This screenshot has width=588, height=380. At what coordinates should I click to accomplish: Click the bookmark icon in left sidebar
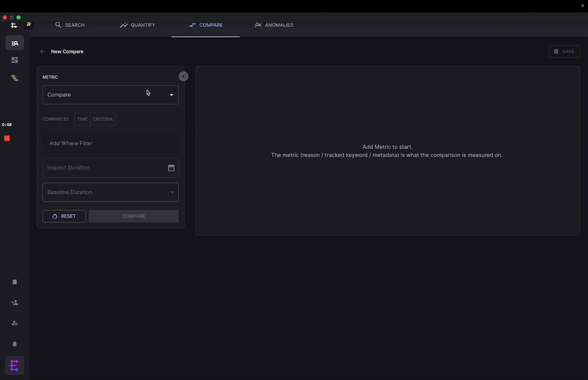click(15, 282)
